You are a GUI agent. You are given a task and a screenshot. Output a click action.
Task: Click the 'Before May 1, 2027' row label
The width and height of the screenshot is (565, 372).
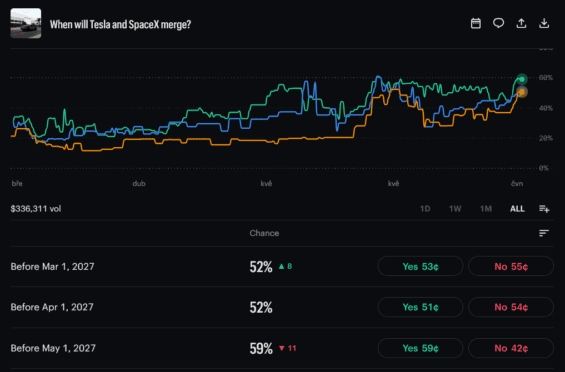tap(53, 348)
